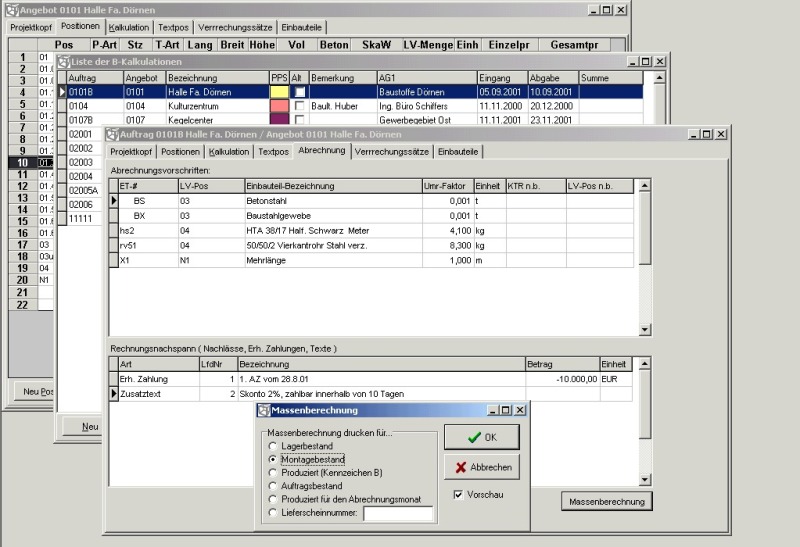The image size is (800, 547).
Task: Switch to Kalkulation tab in Auftrag window
Action: pos(229,152)
